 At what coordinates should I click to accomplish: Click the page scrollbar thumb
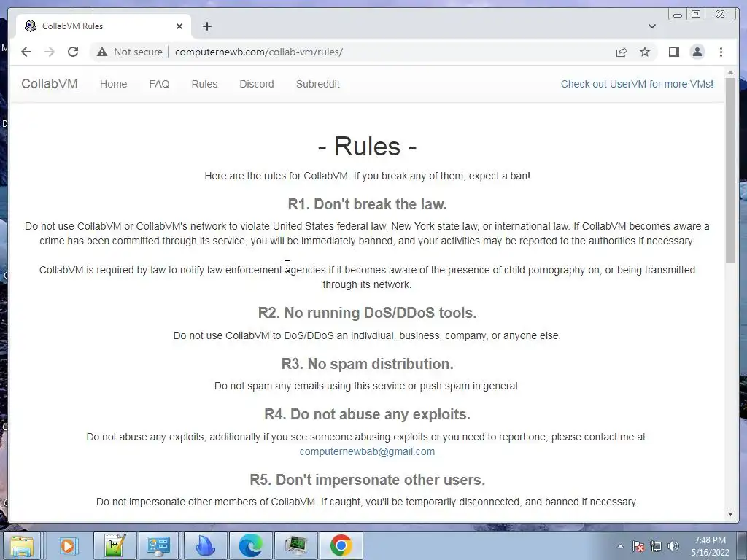[x=730, y=169]
